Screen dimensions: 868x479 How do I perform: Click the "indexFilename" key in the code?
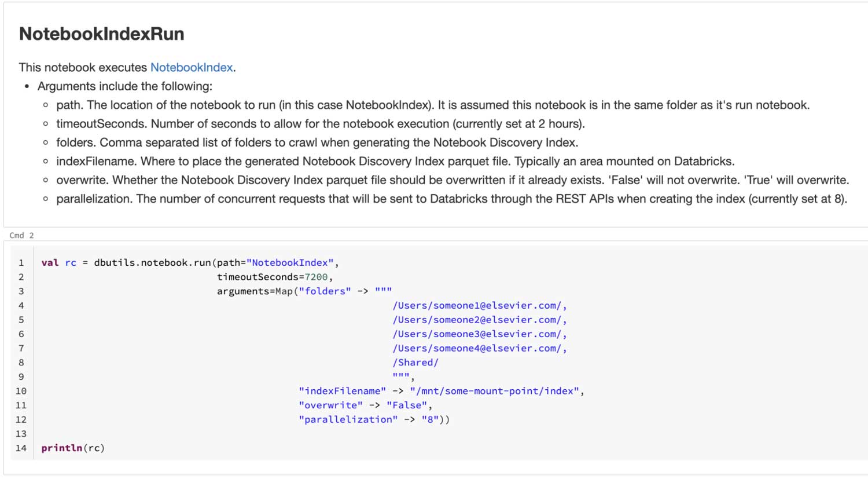coord(342,392)
